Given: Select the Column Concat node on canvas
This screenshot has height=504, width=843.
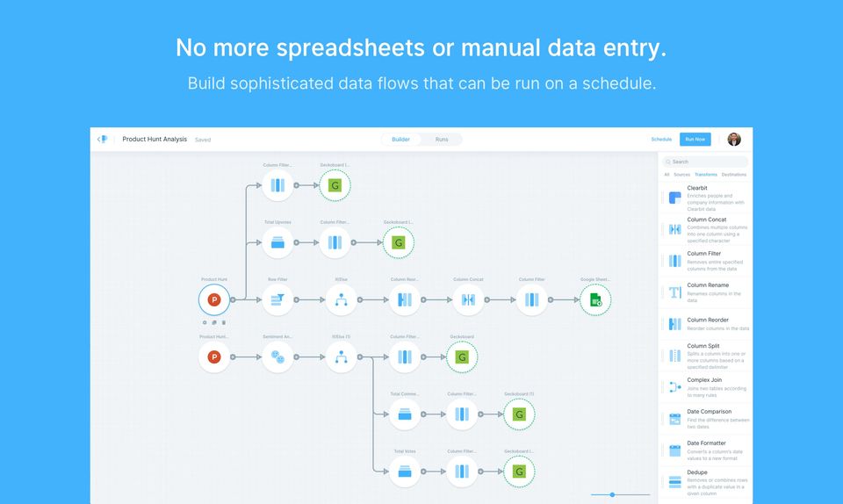Looking at the screenshot, I should (468, 299).
